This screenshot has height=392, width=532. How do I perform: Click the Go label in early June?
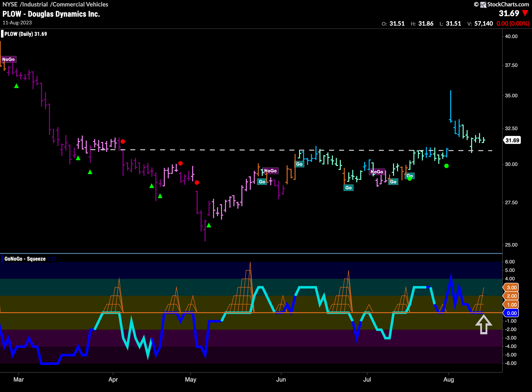(x=299, y=164)
